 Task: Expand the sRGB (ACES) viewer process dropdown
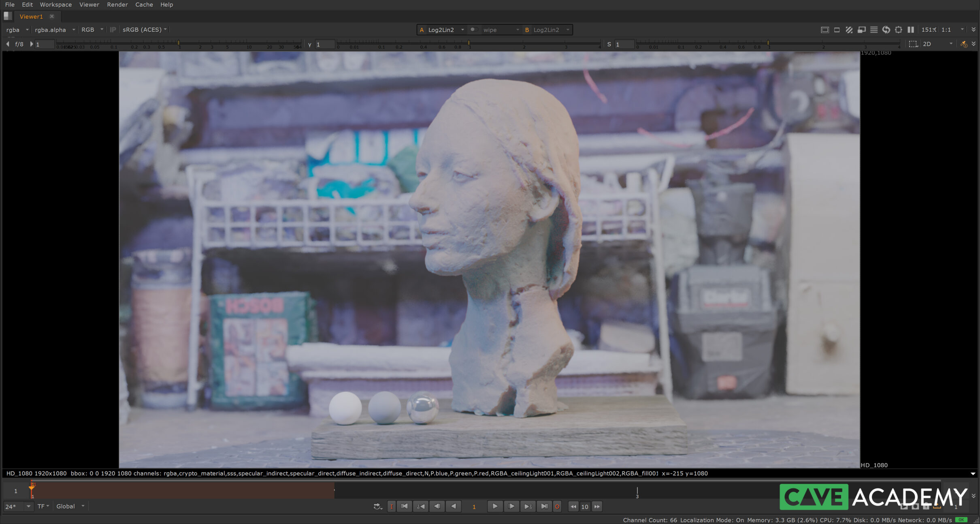tap(145, 30)
